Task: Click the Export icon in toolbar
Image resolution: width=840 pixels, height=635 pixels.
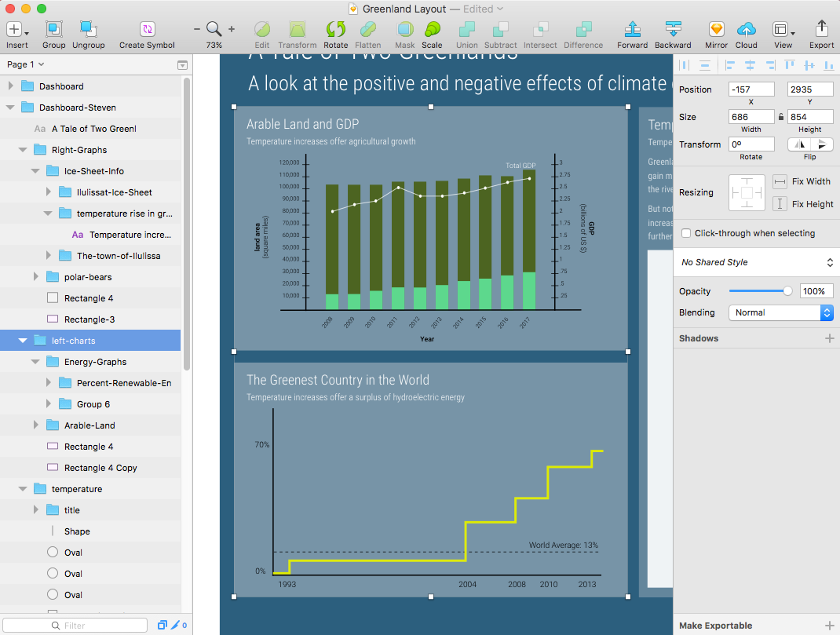Action: click(821, 30)
